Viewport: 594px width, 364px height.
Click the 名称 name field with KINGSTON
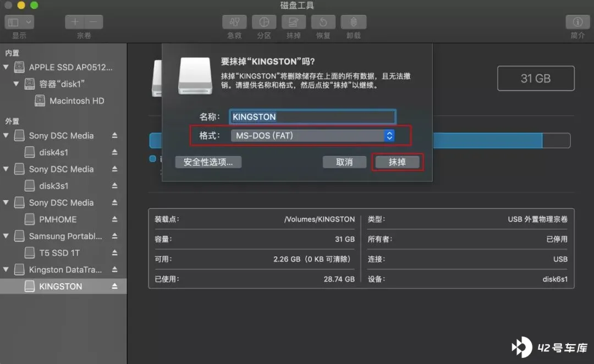(312, 117)
